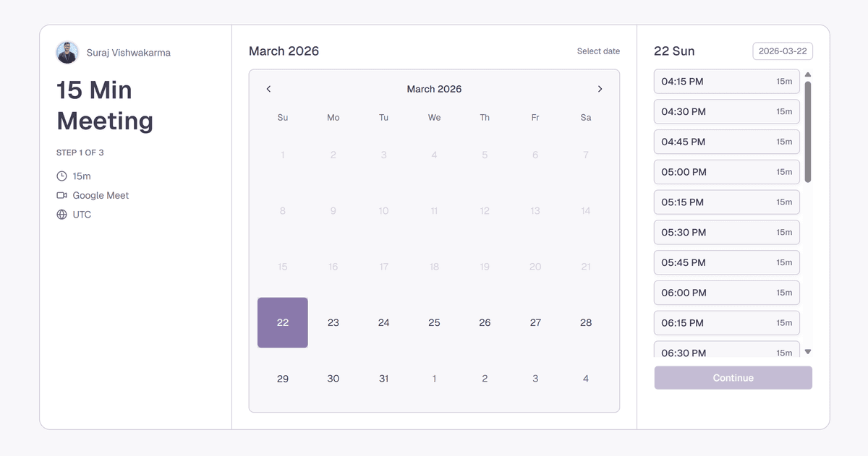The height and width of the screenshot is (456, 868).
Task: Choose March 25 on the calendar
Action: 434,322
